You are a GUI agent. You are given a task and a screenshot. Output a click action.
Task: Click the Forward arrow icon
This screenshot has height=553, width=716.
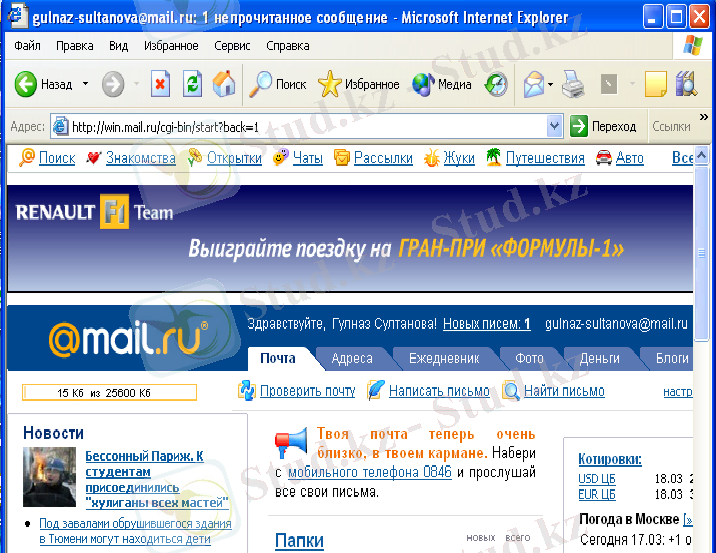point(112,84)
